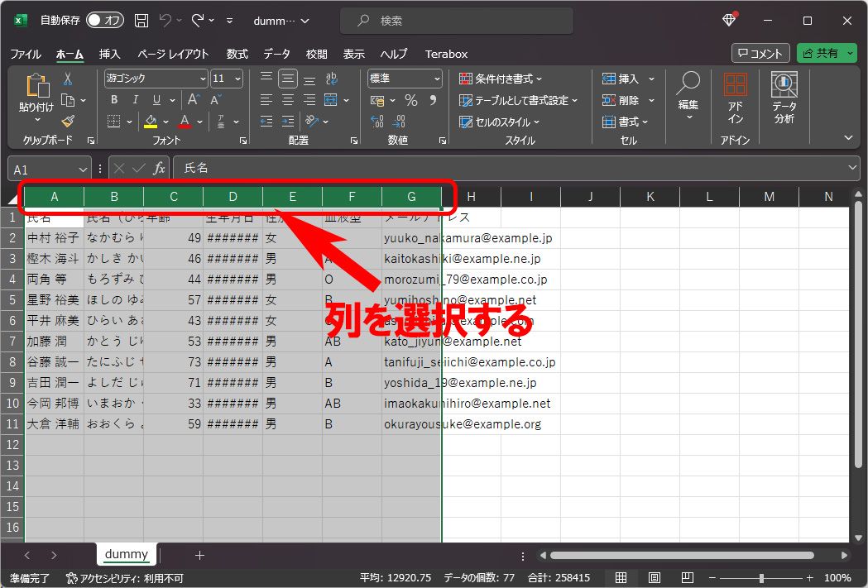Toggle 自動保存 AutoSave switch
This screenshot has width=868, height=588.
pos(105,21)
